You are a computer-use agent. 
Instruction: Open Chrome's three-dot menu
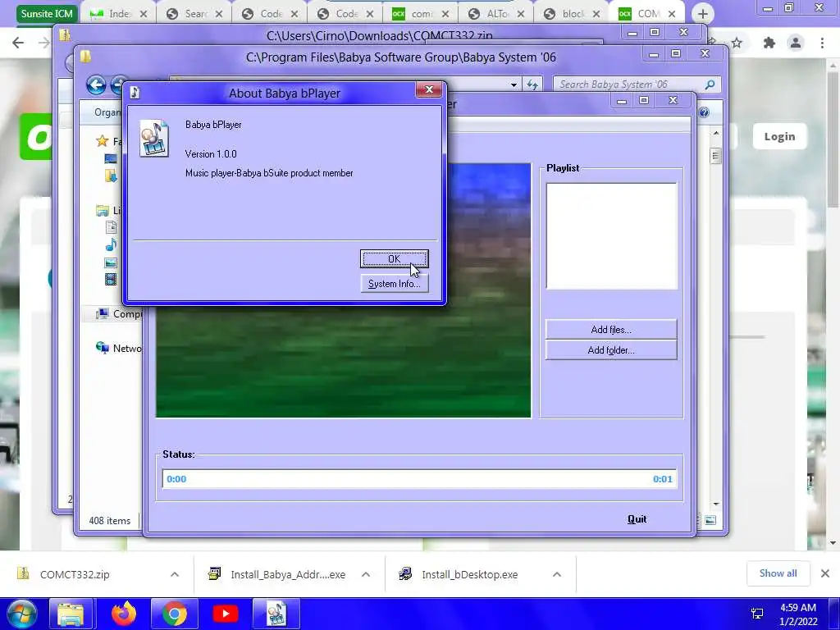[x=822, y=43]
